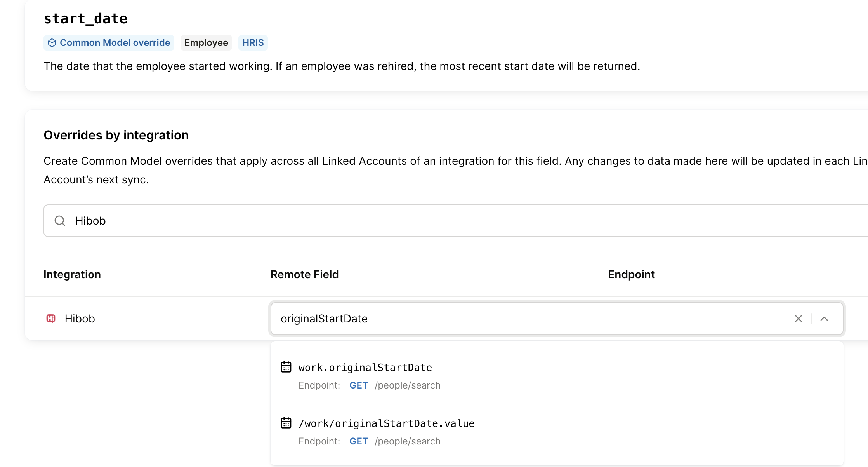Click GET /people/search under work.originalStartDate
This screenshot has height=467, width=868.
(x=394, y=385)
